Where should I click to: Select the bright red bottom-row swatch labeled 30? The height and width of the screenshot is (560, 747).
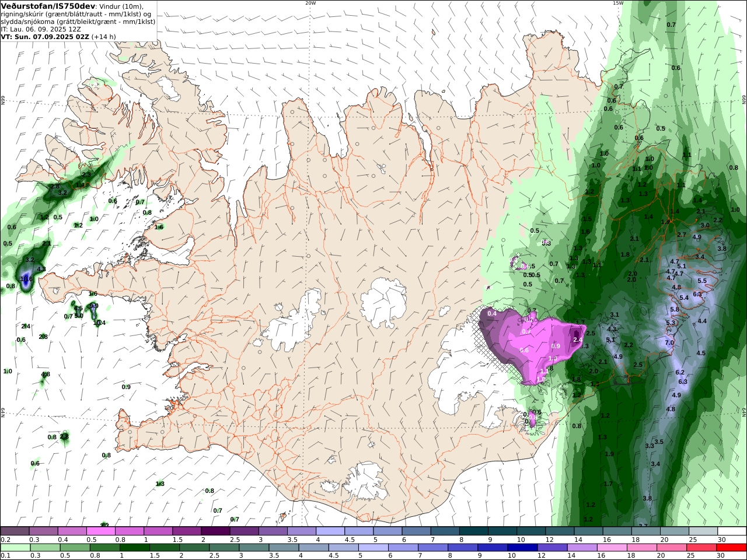click(732, 548)
